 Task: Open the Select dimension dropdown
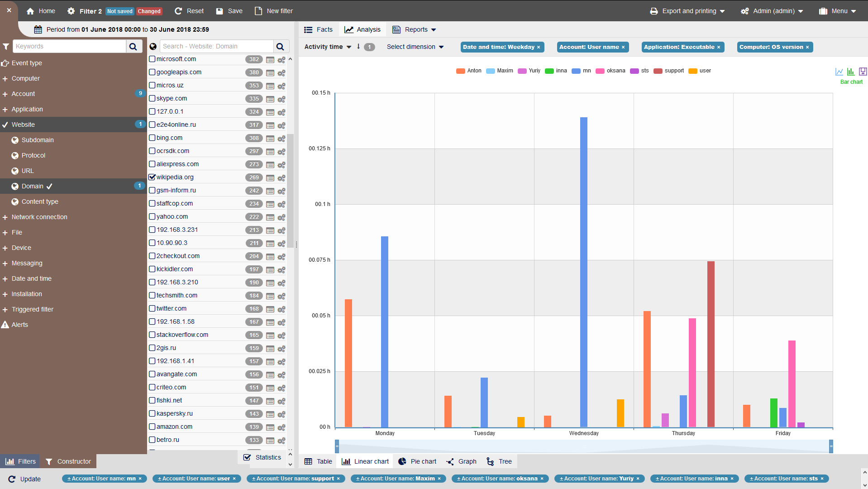[415, 47]
